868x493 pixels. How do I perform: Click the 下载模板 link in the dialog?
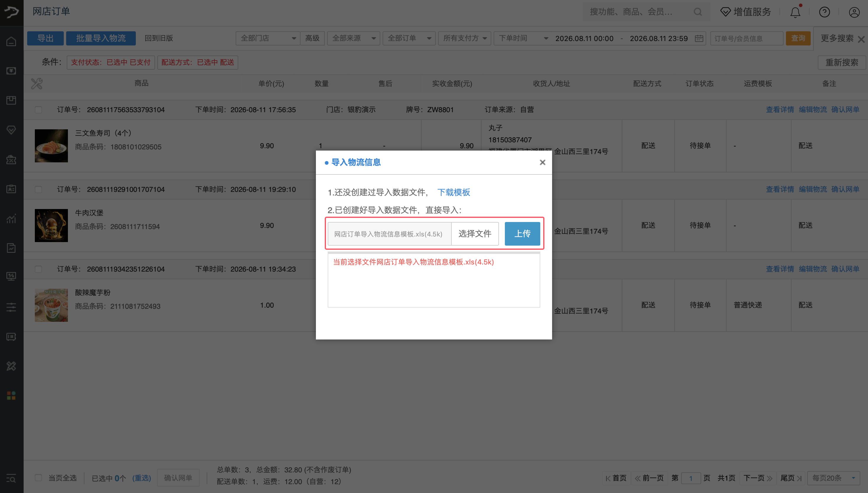[x=454, y=192]
